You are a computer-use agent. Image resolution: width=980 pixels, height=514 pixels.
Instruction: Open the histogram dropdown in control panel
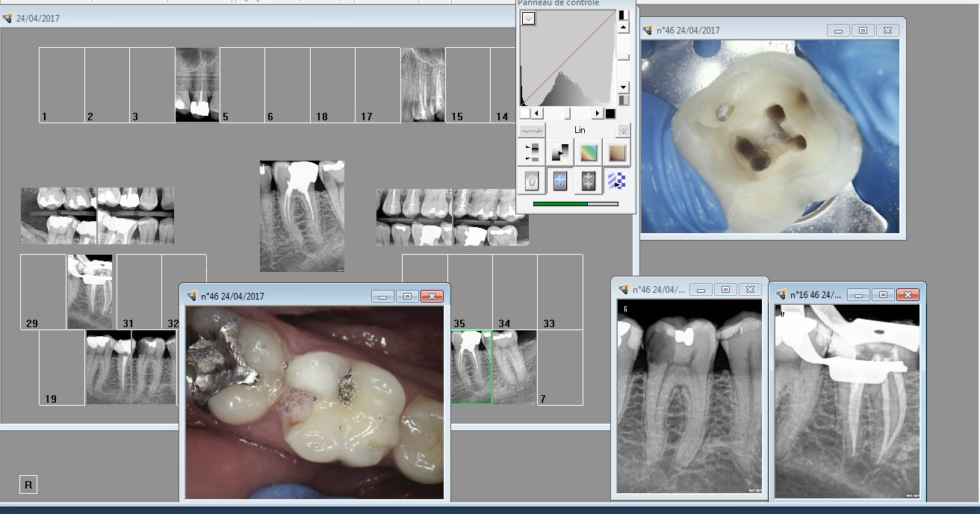click(x=528, y=19)
